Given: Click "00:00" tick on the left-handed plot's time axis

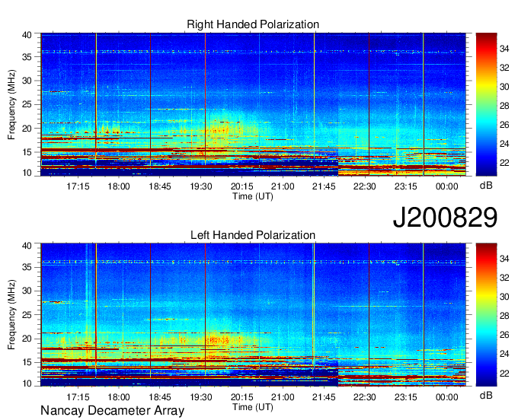Looking at the screenshot, I should click(446, 397).
